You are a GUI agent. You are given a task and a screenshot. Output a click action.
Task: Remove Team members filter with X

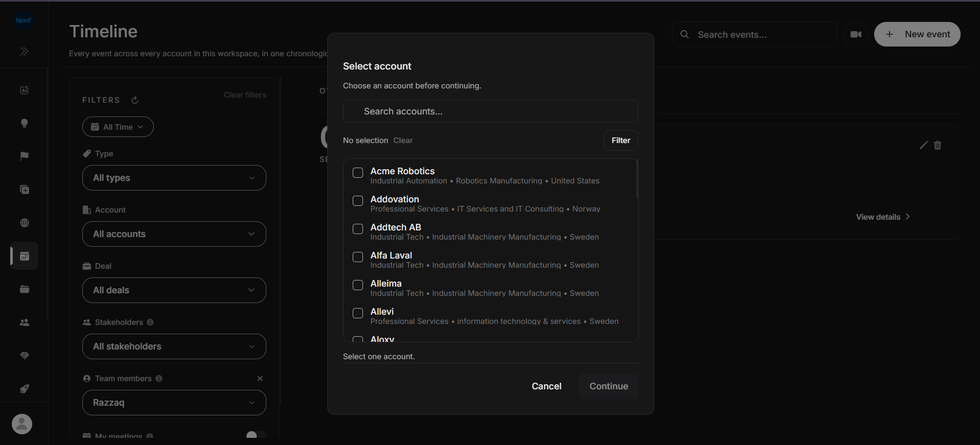point(260,379)
